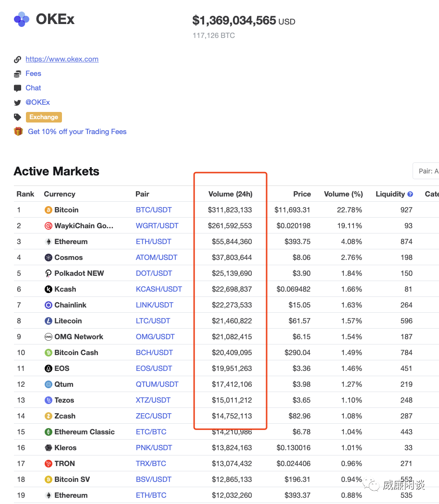The width and height of the screenshot is (439, 504).
Task: Click the Bitcoin coin icon in row 1
Action: [x=48, y=210]
